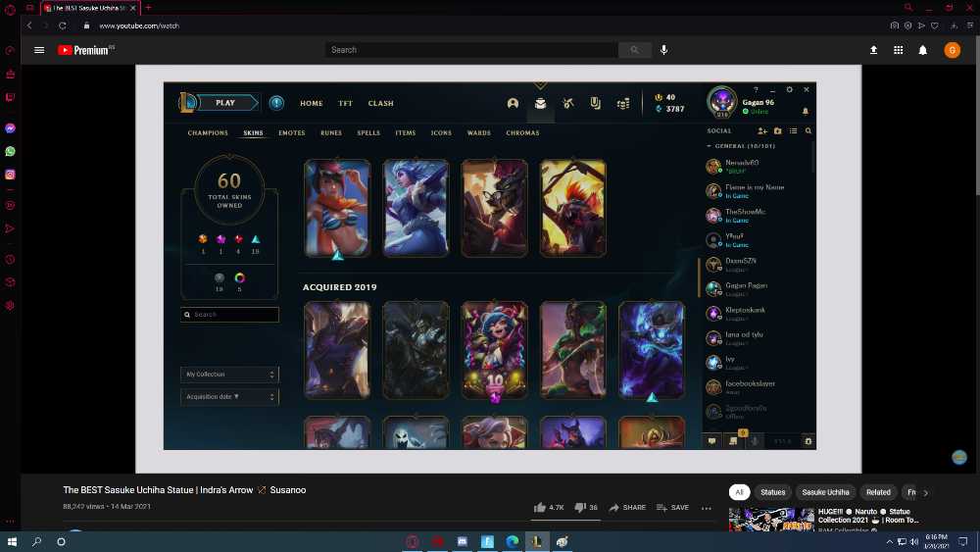Close the Sasuke Uchiha browser tab
Viewport: 980px width, 552px height.
[133, 8]
